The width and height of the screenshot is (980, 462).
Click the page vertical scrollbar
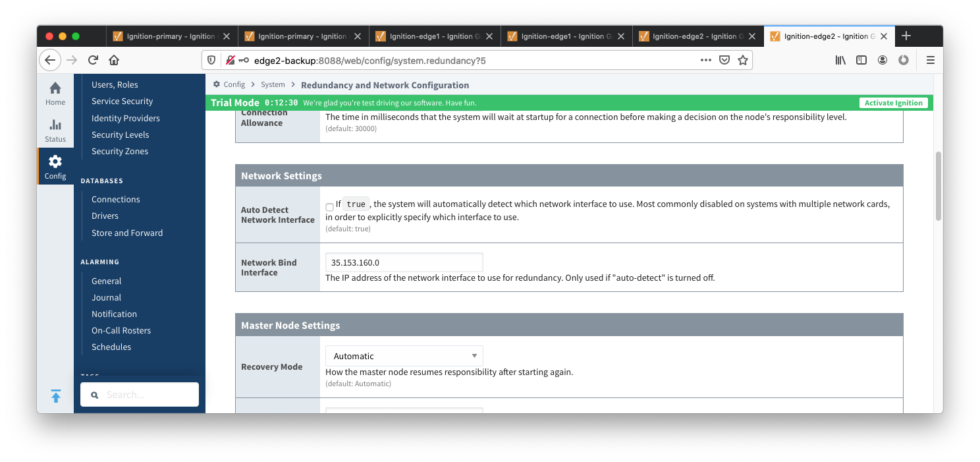click(x=939, y=185)
